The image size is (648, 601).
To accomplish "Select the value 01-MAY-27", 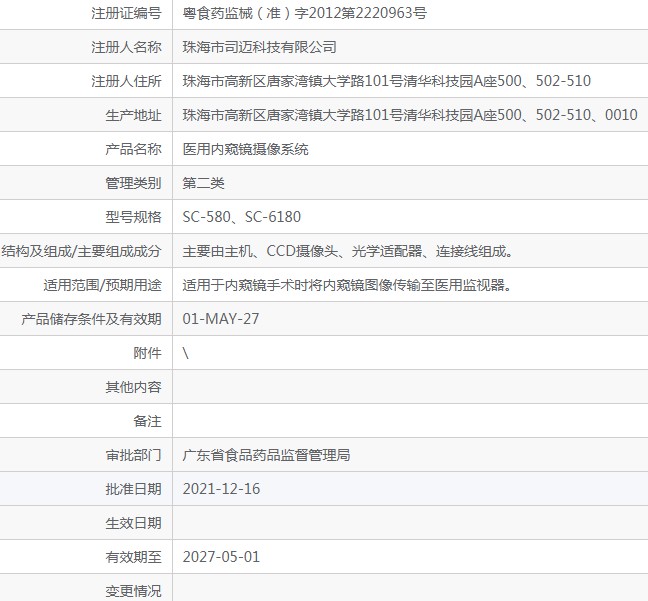I will click(x=221, y=319).
